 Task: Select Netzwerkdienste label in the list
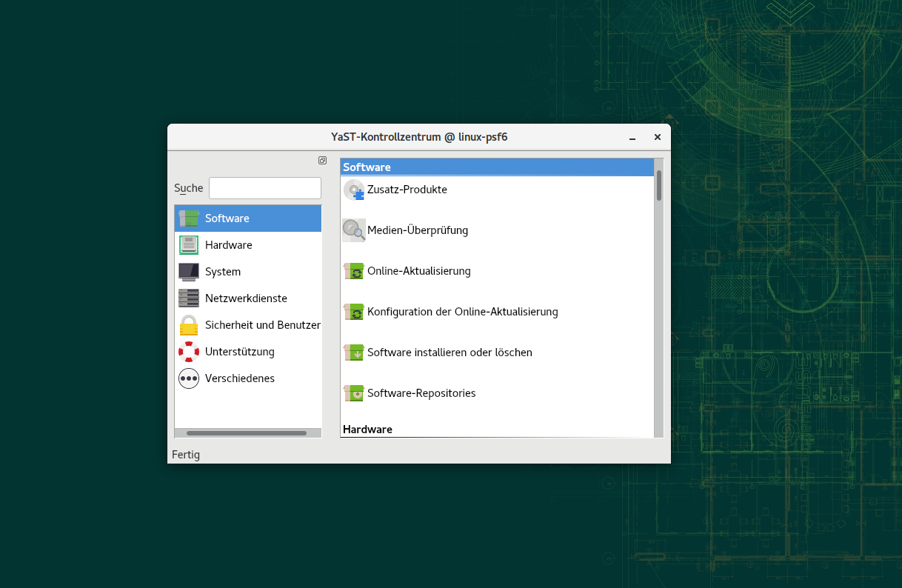246,298
